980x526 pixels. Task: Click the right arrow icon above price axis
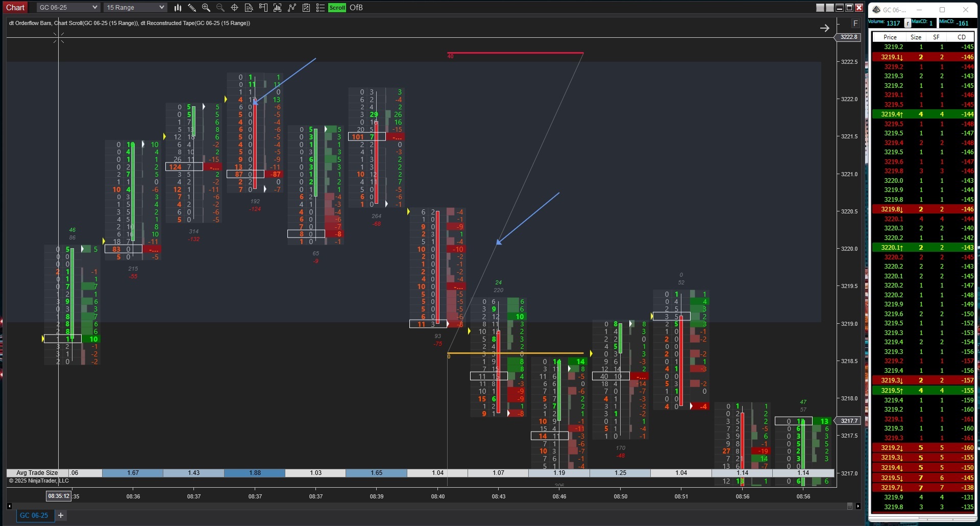[x=825, y=28]
